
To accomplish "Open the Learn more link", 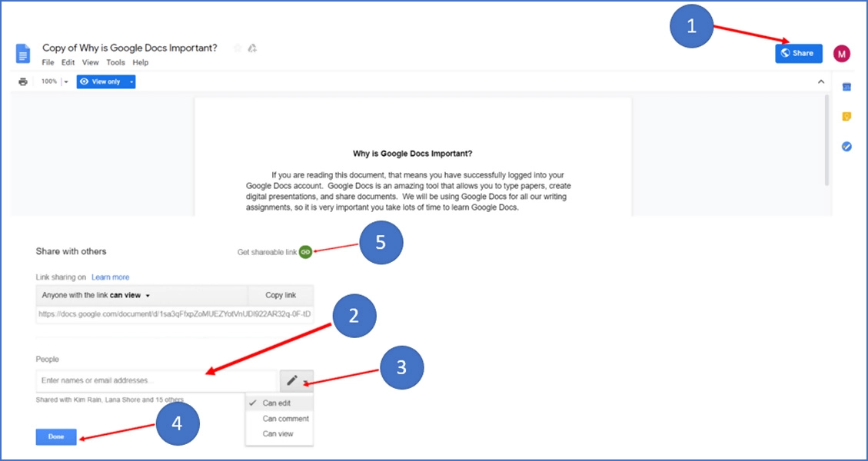I will click(x=111, y=277).
